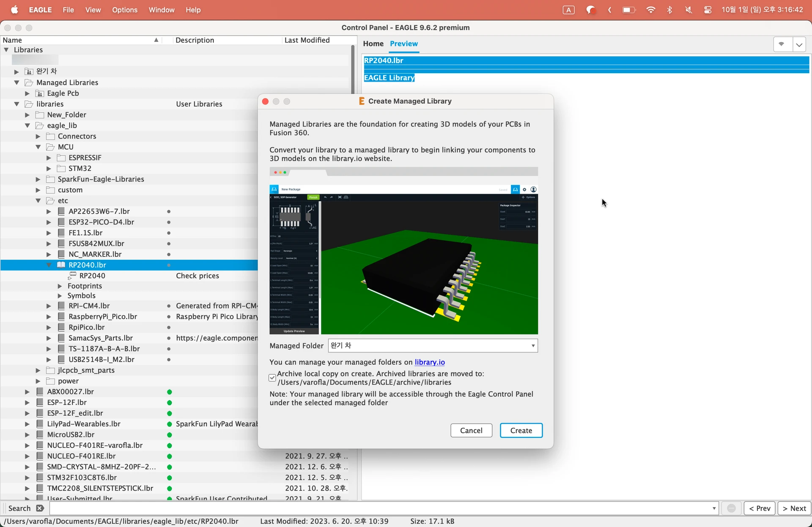This screenshot has height=527, width=812.
Task: Open macOS Control Center icon in menu bar
Action: [708, 10]
